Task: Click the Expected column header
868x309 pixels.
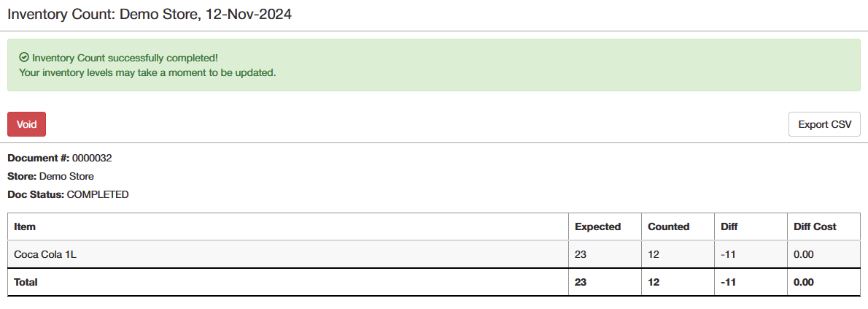Action: point(598,226)
